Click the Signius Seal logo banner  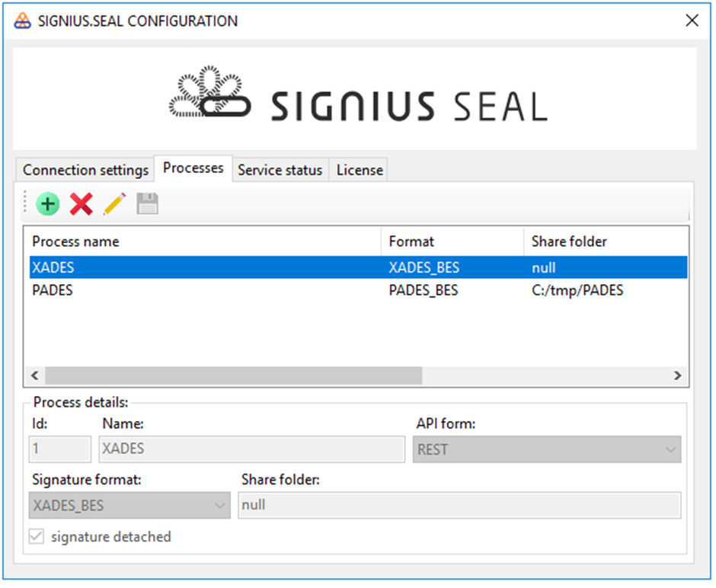356,99
